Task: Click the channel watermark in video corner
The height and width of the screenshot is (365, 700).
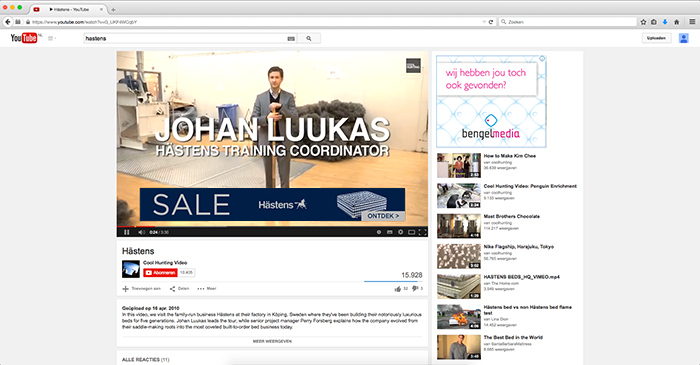Action: point(413,66)
